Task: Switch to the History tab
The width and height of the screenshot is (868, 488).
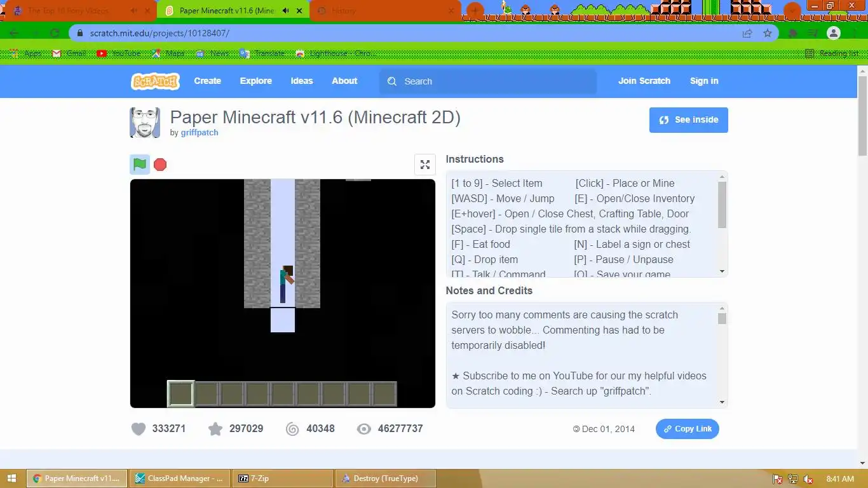Action: [x=385, y=11]
